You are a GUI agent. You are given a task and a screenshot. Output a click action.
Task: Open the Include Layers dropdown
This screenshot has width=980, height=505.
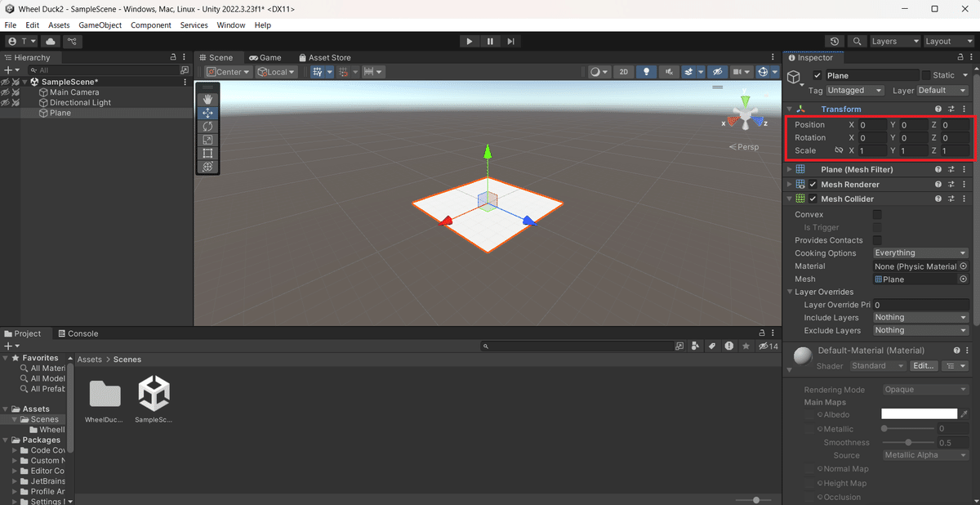pyautogui.click(x=920, y=317)
